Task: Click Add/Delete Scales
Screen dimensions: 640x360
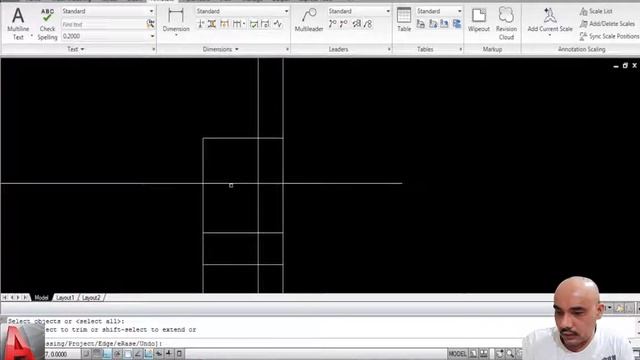Action: click(x=607, y=24)
